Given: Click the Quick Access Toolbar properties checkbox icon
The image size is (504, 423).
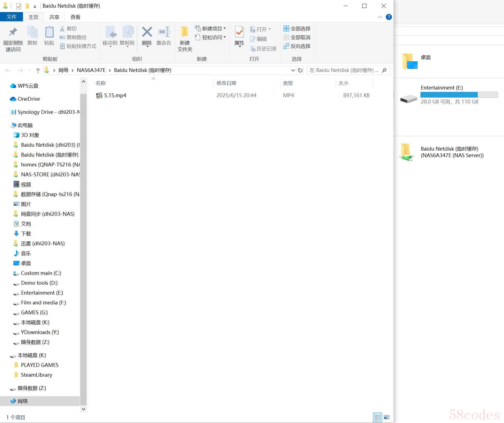Looking at the screenshot, I should [x=19, y=6].
